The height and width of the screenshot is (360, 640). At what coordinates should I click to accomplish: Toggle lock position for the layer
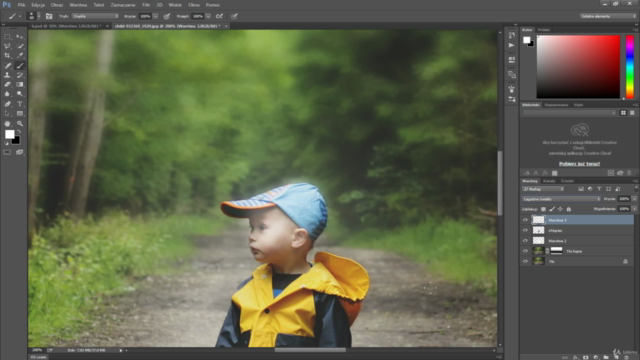pyautogui.click(x=560, y=209)
